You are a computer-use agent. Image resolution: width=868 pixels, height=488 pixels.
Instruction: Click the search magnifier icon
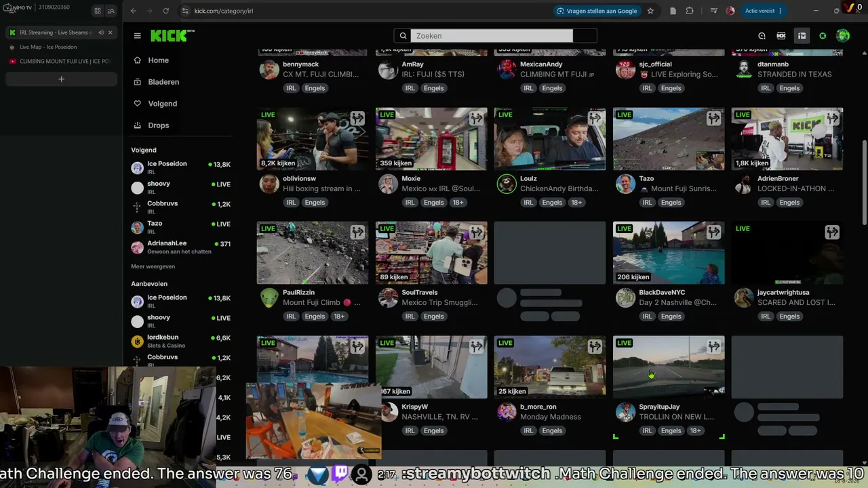[403, 36]
